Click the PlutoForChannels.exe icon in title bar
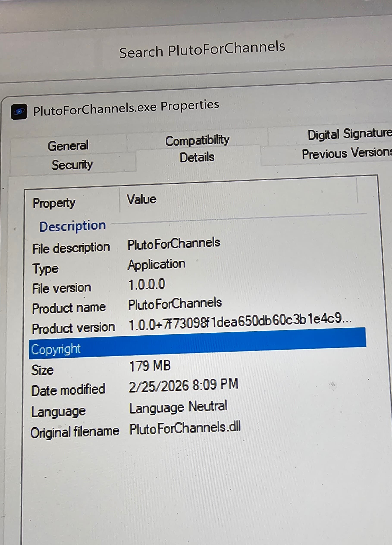This screenshot has height=545, width=392. [x=19, y=111]
